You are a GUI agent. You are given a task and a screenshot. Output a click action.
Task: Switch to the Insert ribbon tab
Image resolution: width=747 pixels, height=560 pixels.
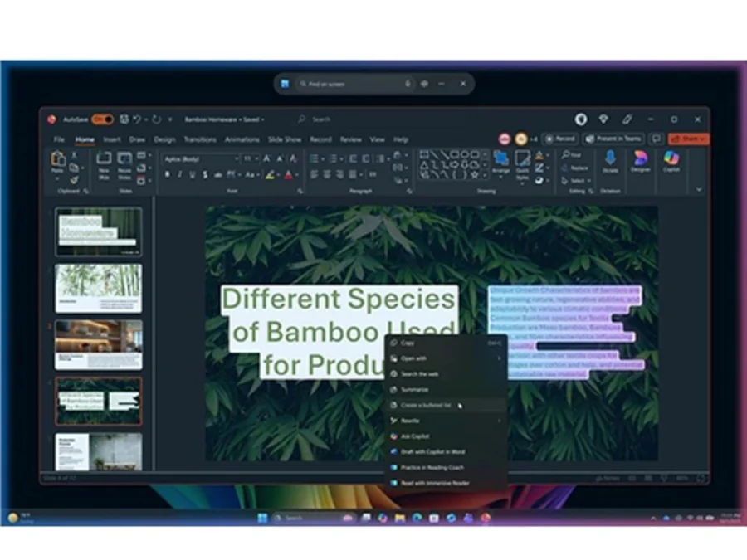[x=112, y=139]
